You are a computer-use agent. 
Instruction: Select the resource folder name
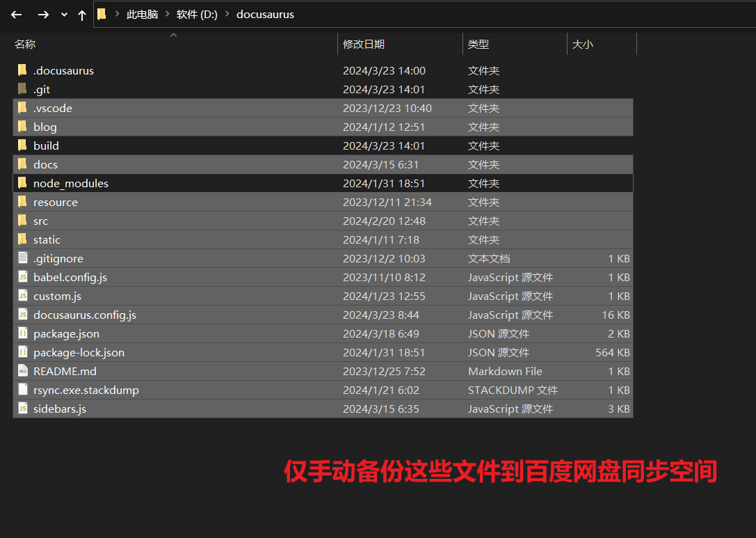(56, 202)
